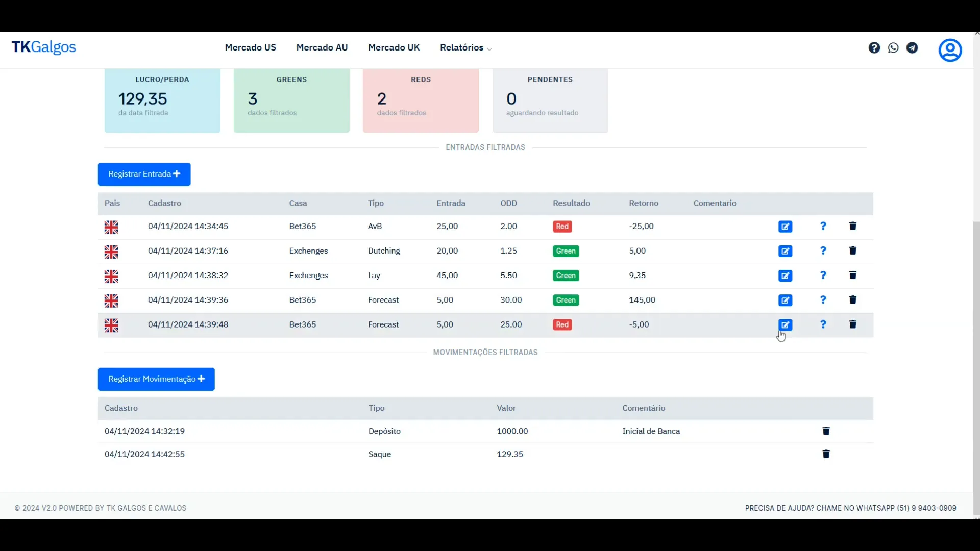
Task: Show info for the 14:34:45 AvB entry
Action: 823,226
